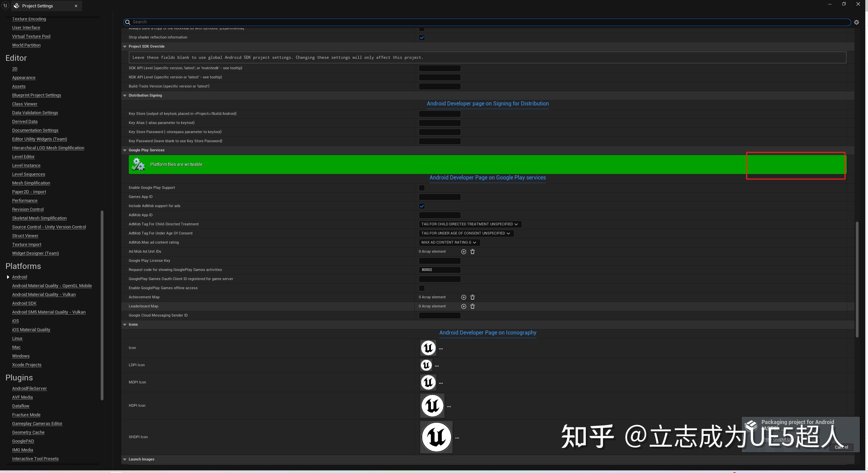This screenshot has width=868, height=473.
Task: Collapse the Google Play Services section
Action: [125, 150]
